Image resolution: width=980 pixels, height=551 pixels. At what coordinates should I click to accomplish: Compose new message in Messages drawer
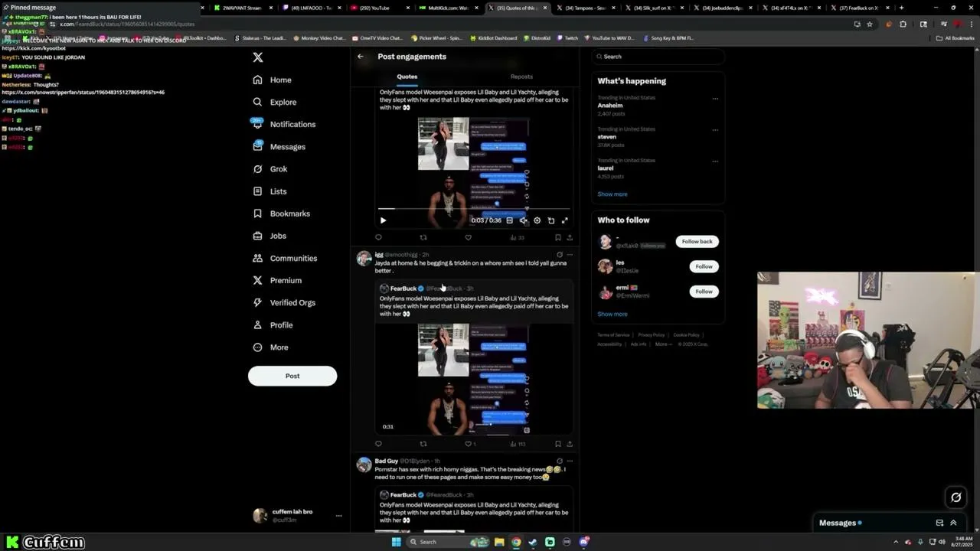click(x=939, y=523)
